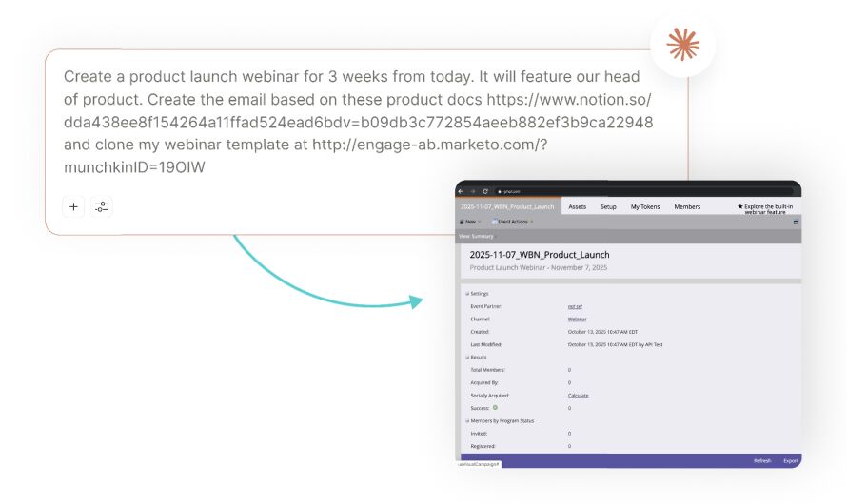Screen dimensions: 847x504
Task: Click the Refresh button in bottom bar
Action: 762,461
